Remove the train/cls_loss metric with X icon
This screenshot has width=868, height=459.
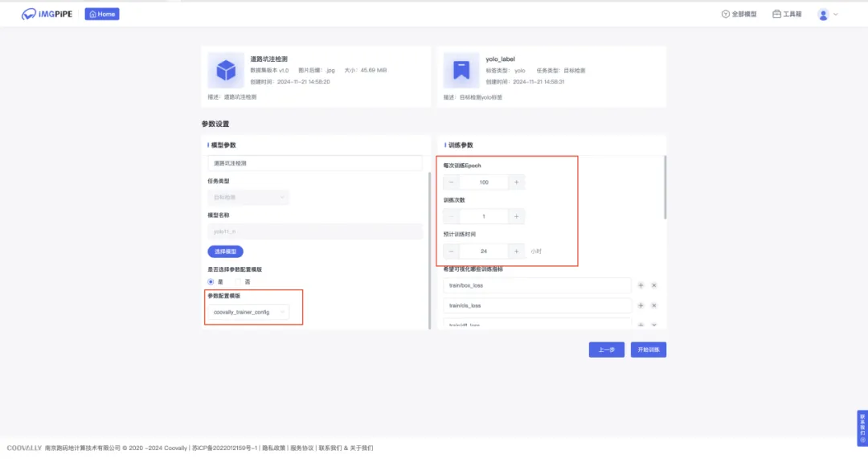point(653,305)
